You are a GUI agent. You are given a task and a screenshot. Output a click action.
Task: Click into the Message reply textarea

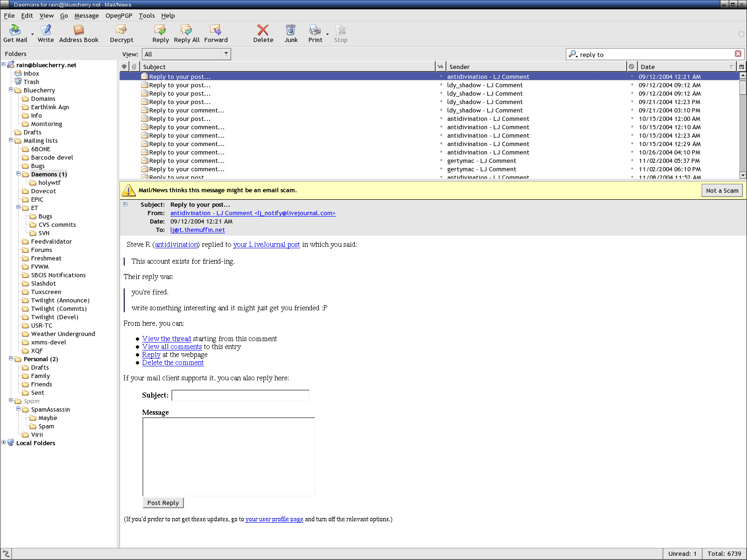[x=228, y=457]
